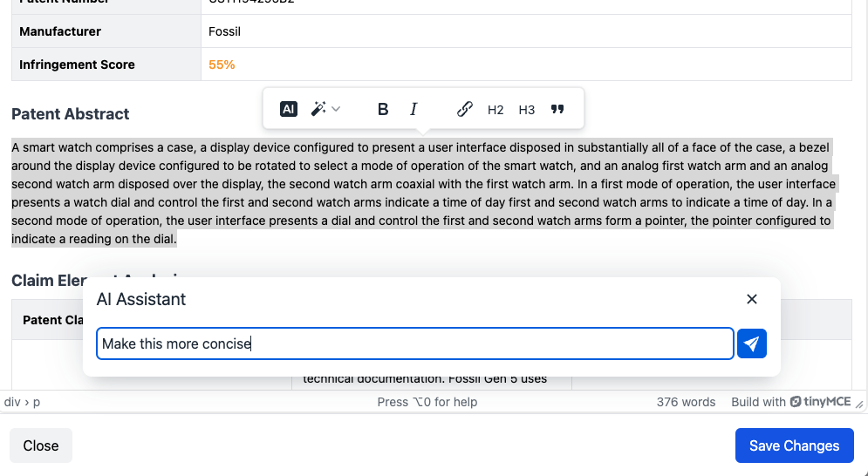868x476 pixels.
Task: Send the AI Assistant prompt
Action: tap(752, 343)
